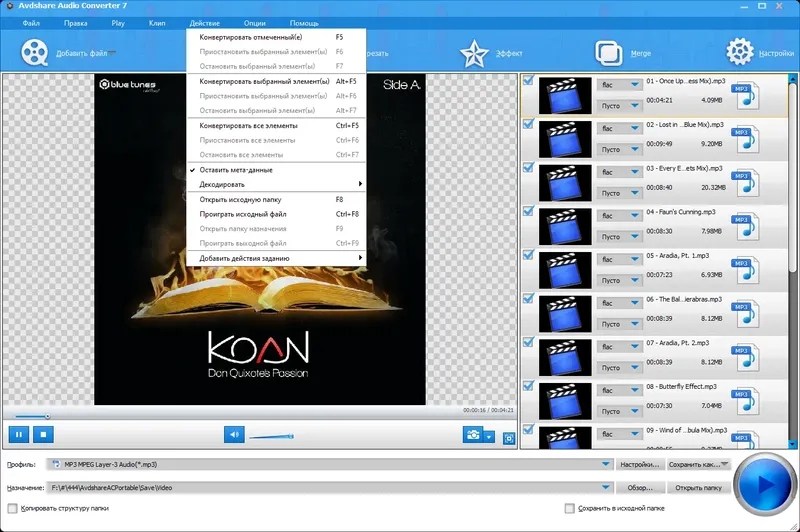Click MP3 output icon for 03 - Every E

pyautogui.click(x=745, y=183)
